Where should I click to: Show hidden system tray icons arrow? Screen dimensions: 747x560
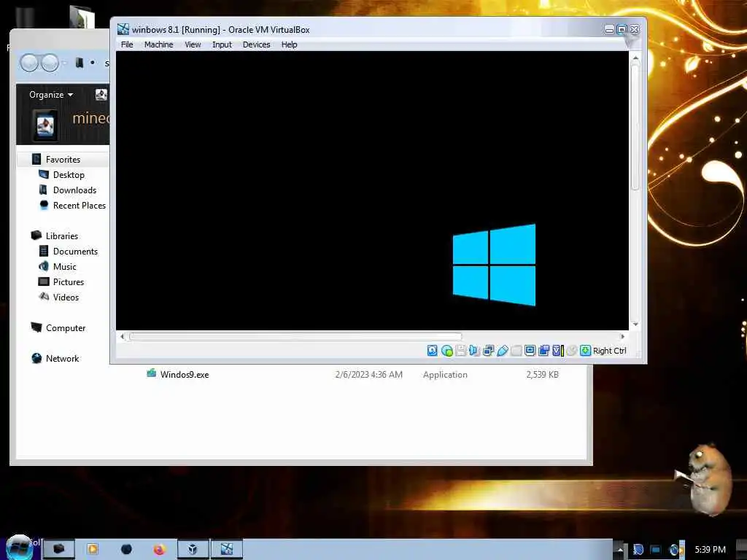pyautogui.click(x=620, y=550)
